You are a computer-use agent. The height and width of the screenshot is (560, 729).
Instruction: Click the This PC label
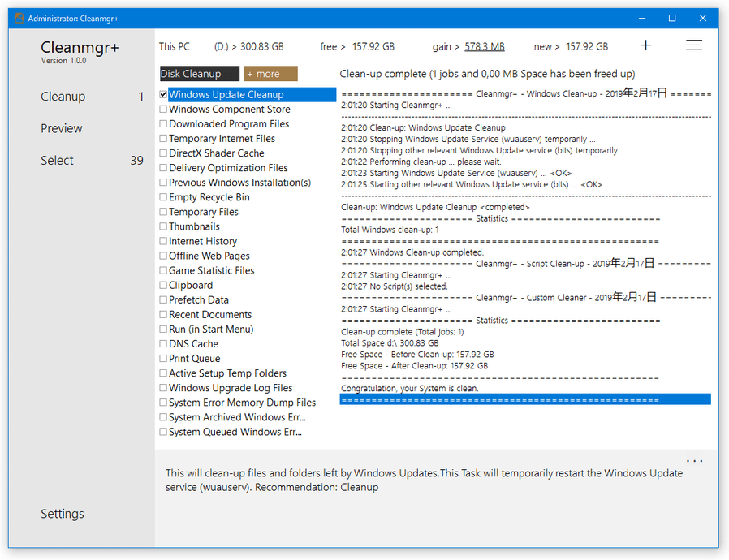175,46
